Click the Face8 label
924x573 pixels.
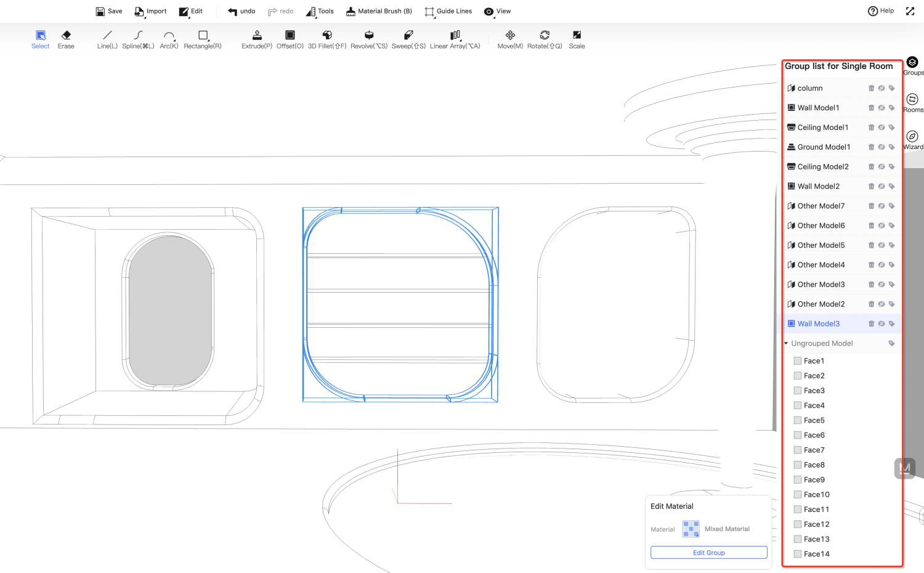pyautogui.click(x=814, y=465)
